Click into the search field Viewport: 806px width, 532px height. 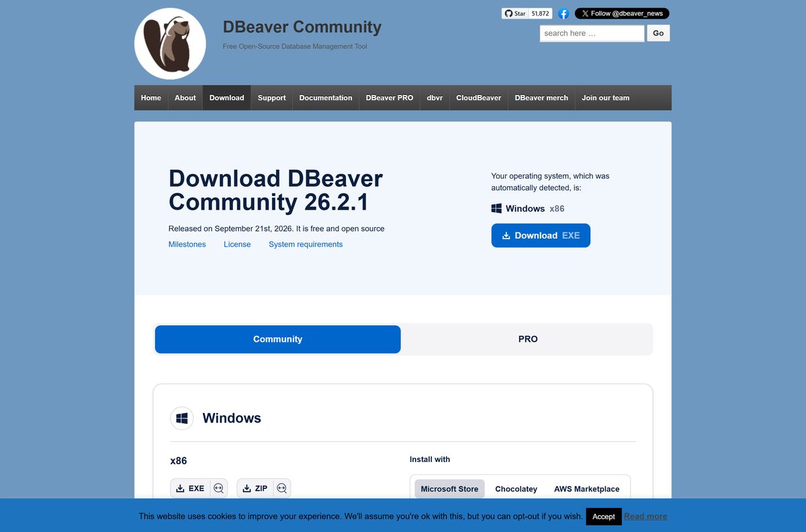tap(592, 33)
